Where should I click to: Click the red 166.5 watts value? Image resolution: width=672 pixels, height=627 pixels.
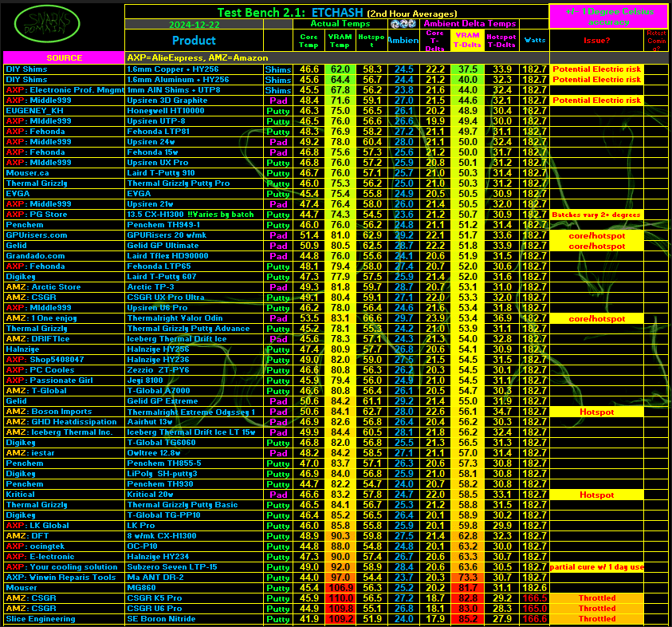click(x=534, y=598)
